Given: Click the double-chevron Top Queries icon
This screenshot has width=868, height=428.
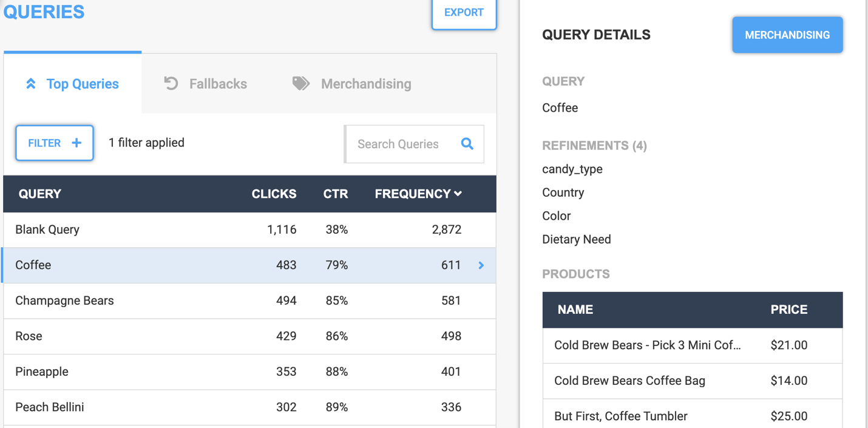Looking at the screenshot, I should click(31, 84).
